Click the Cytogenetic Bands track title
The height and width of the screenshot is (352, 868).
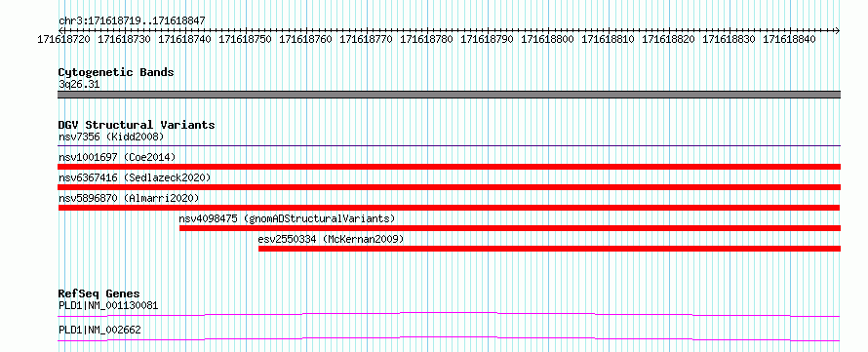[116, 72]
